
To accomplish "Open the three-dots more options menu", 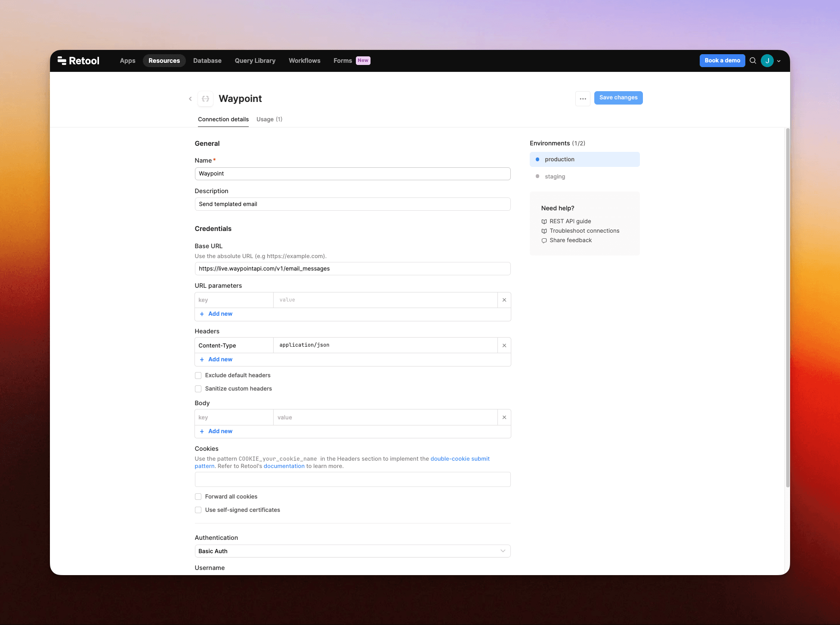I will pos(583,99).
